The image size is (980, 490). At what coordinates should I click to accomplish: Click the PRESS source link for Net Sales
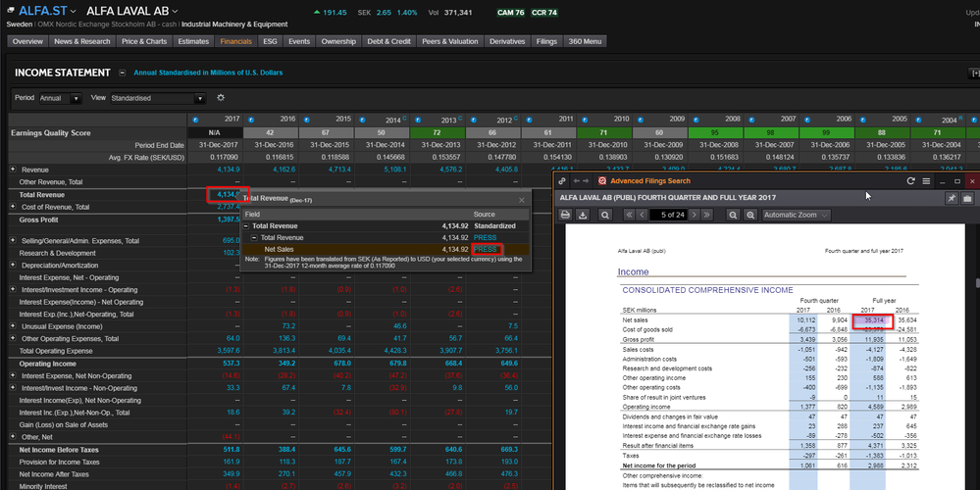point(485,249)
